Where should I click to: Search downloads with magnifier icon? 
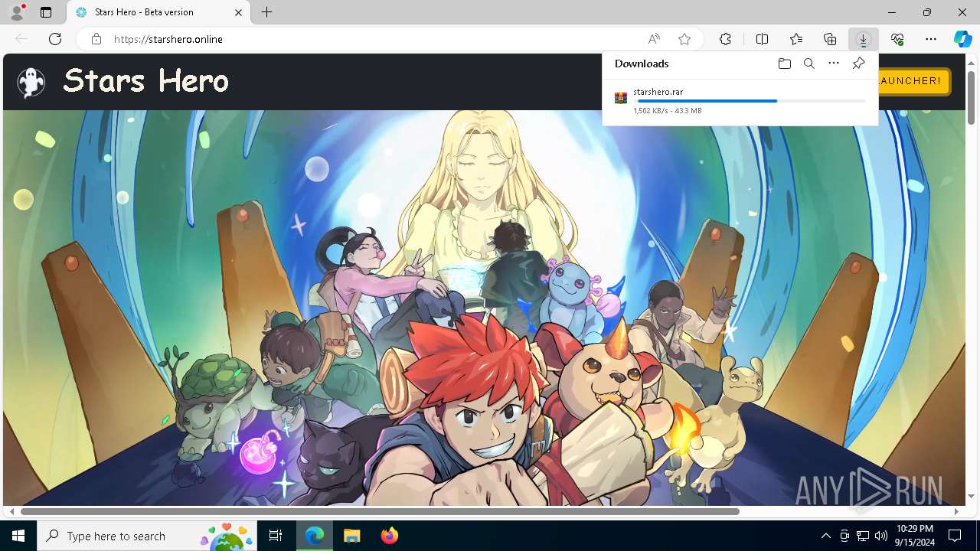[808, 64]
